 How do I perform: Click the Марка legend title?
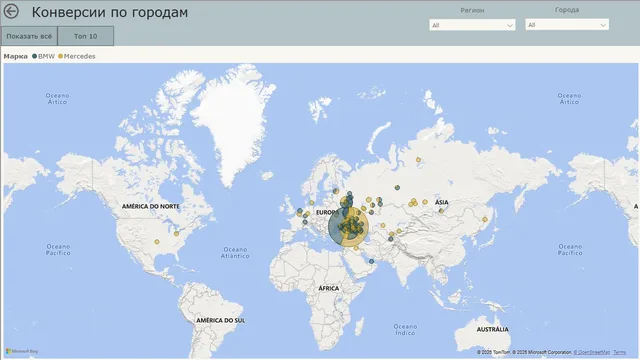pos(16,56)
